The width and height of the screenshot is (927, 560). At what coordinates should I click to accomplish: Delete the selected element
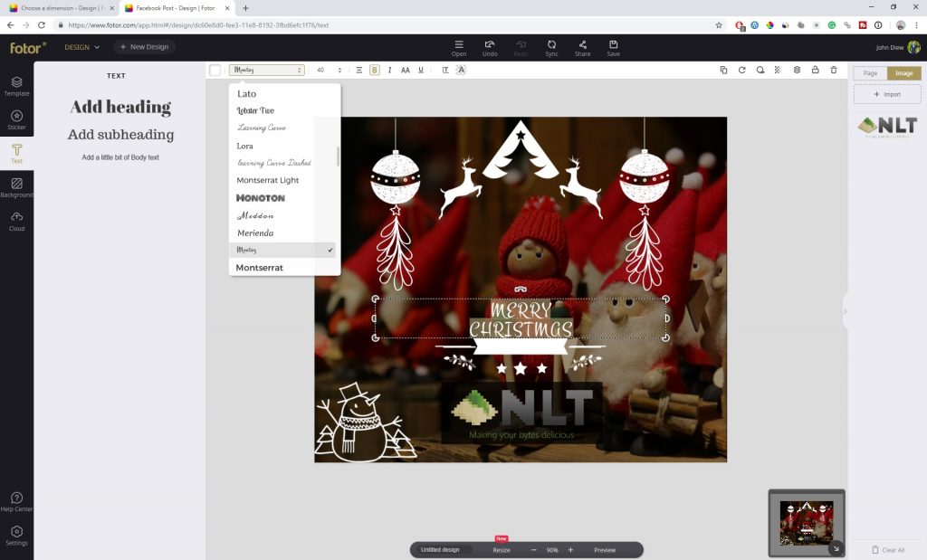834,70
